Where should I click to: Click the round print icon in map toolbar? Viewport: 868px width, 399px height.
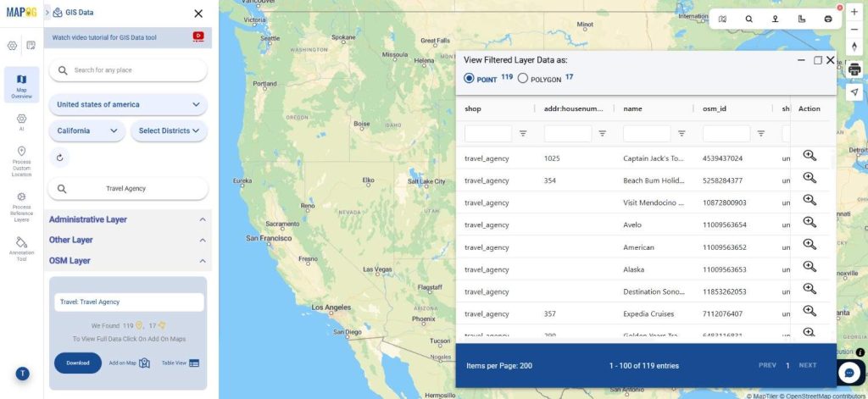point(828,19)
